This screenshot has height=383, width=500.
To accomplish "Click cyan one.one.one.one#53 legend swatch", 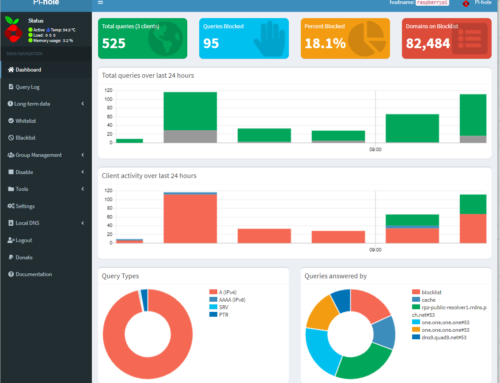I will click(x=416, y=322).
